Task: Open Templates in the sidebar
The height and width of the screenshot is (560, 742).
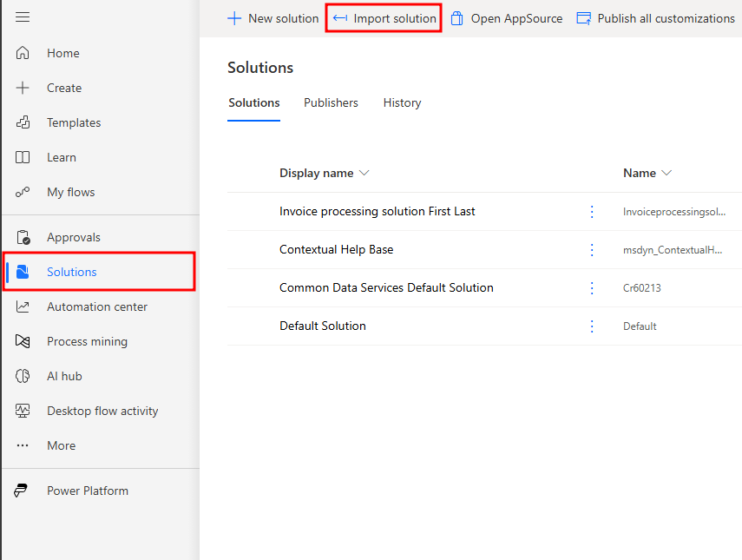Action: click(74, 122)
